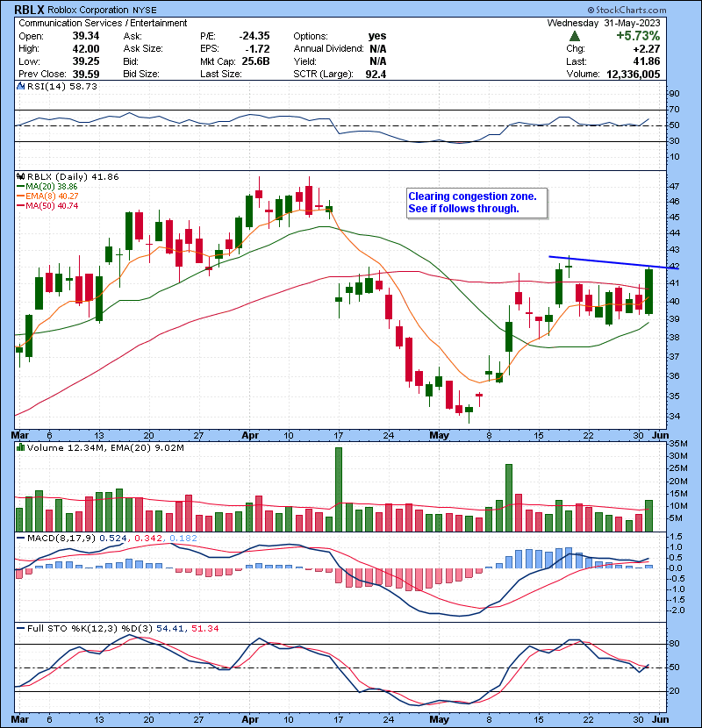Click the P/E value -24.35
The width and height of the screenshot is (702, 728).
pos(254,36)
